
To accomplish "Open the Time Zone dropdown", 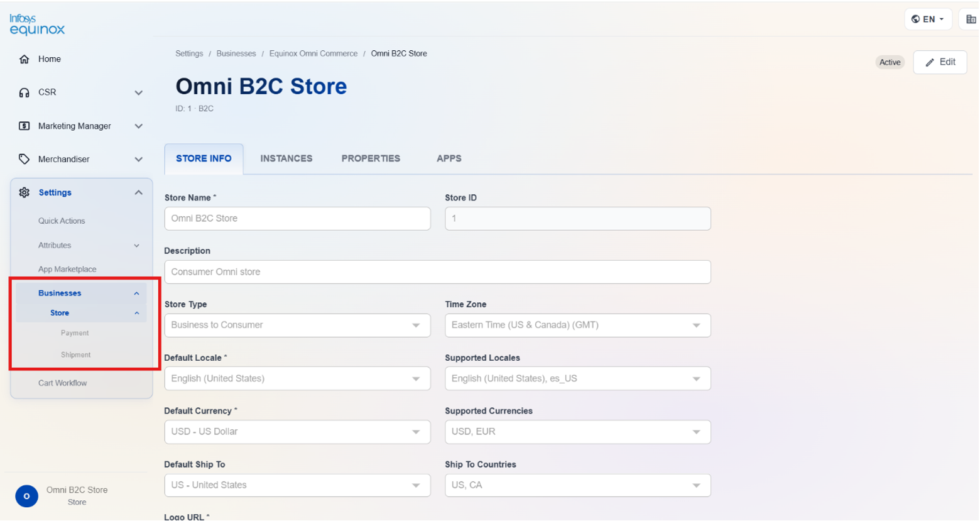I will pyautogui.click(x=577, y=326).
